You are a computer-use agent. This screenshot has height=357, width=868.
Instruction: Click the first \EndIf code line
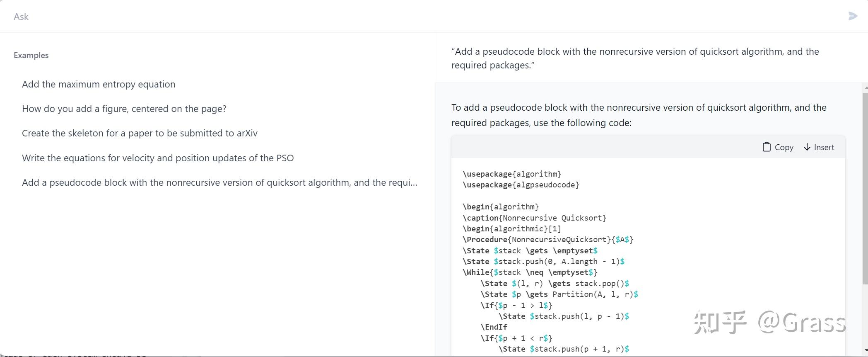(x=494, y=327)
